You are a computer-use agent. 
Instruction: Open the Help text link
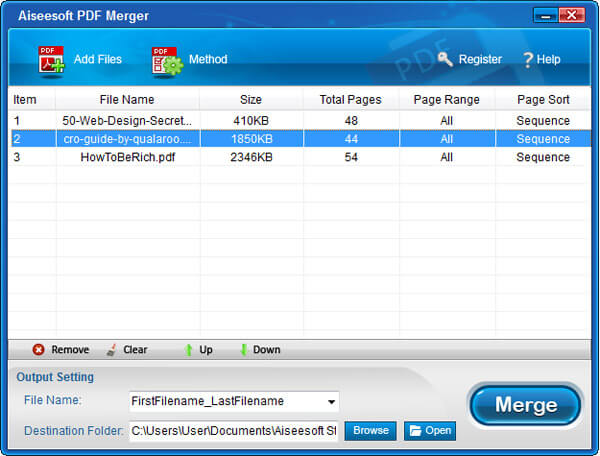point(548,59)
